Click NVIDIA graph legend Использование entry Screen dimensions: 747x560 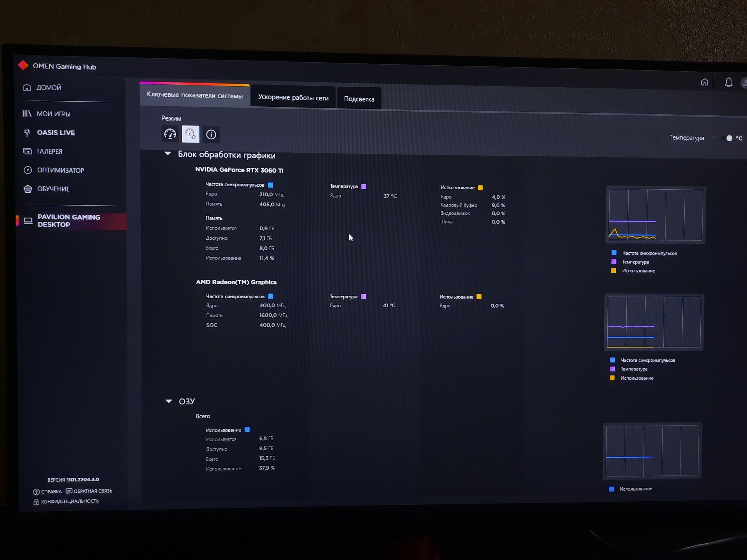tap(638, 271)
